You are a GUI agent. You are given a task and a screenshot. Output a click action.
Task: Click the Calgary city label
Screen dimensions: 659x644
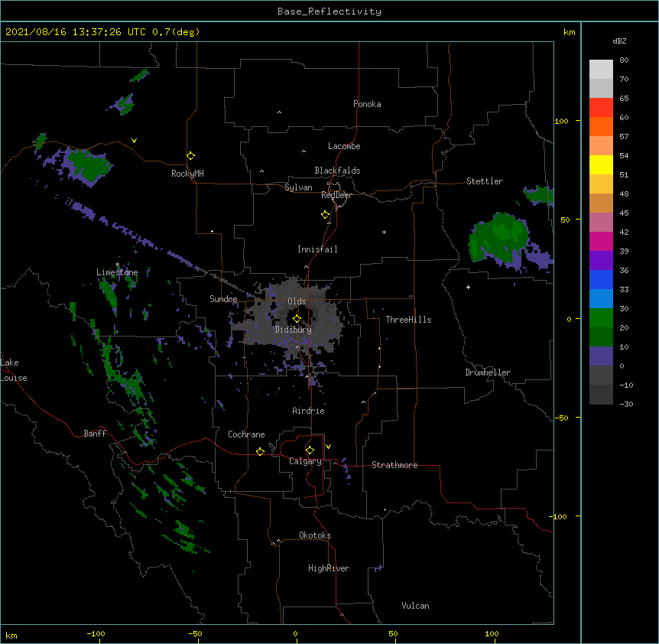[305, 461]
